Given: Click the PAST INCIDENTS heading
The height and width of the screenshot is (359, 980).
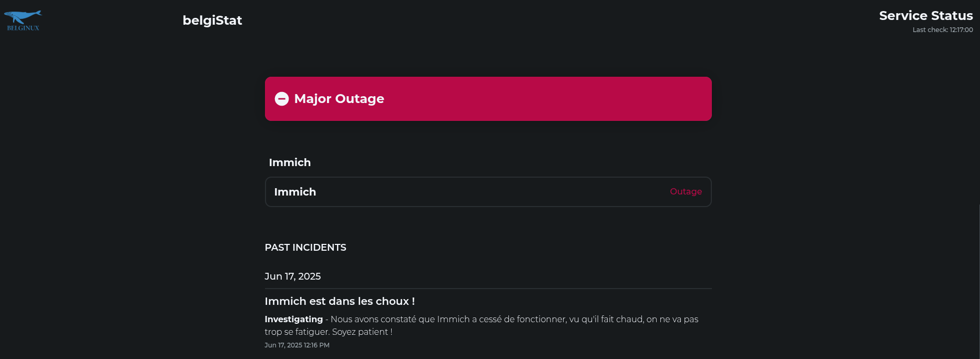Looking at the screenshot, I should click(305, 248).
